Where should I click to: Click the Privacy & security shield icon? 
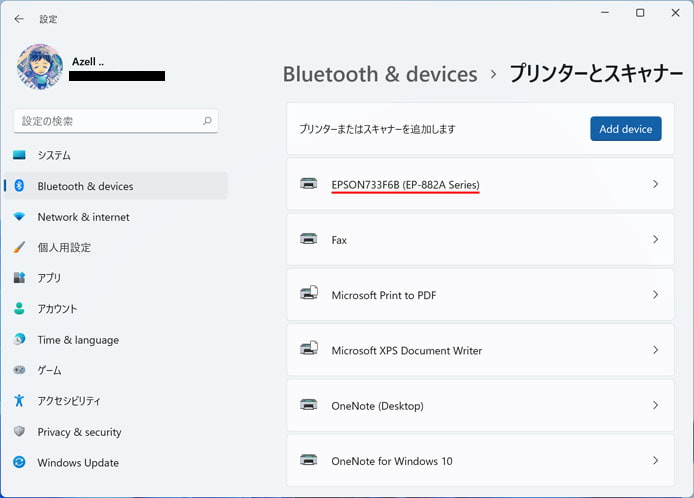click(19, 431)
